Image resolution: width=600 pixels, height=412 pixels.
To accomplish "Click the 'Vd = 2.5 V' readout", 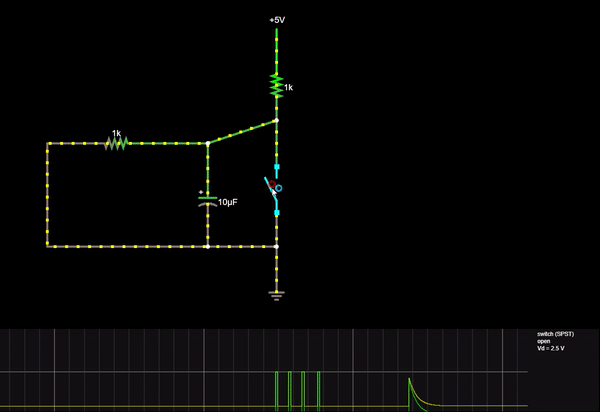I will (550, 348).
